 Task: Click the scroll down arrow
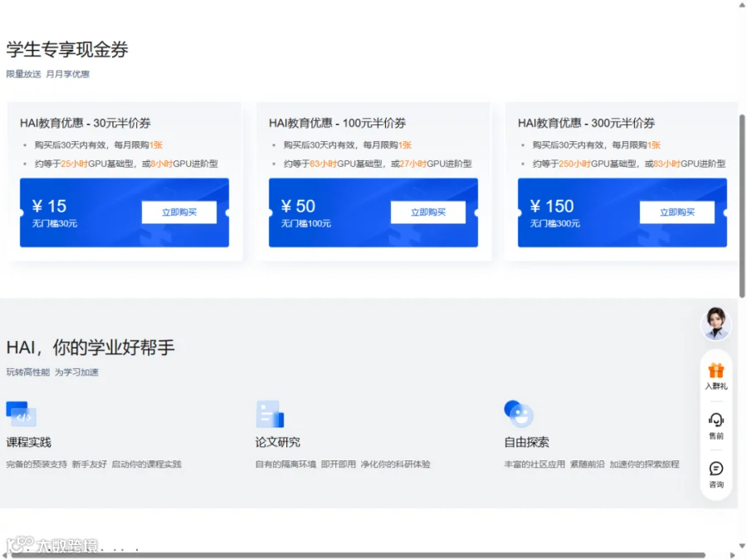point(742,546)
